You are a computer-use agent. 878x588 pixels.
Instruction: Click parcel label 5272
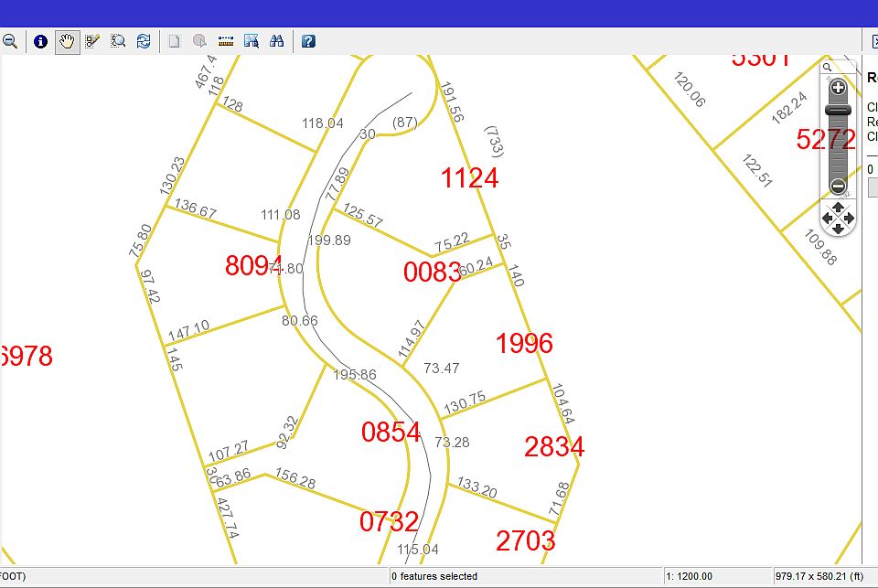826,139
